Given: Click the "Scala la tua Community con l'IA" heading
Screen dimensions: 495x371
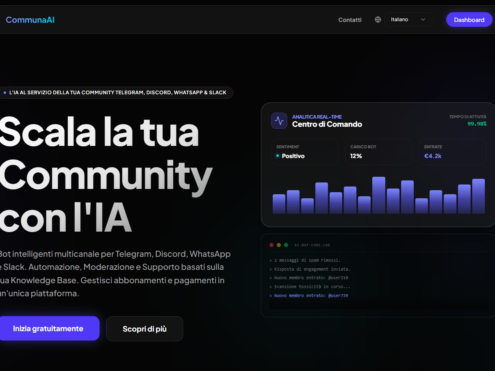Looking at the screenshot, I should (106, 174).
